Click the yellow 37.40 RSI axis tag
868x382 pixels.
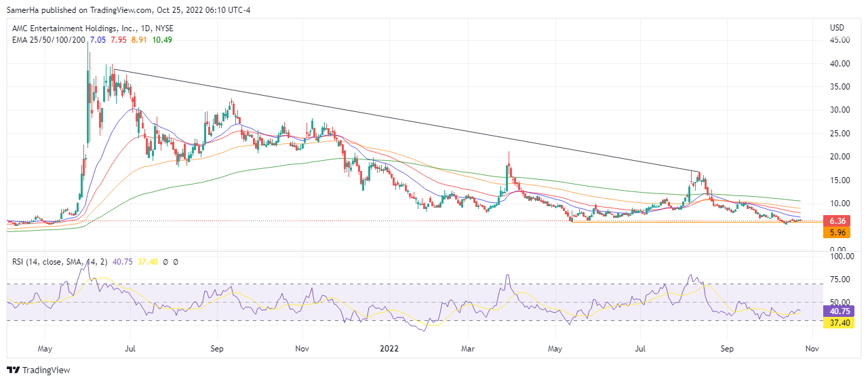pos(837,323)
